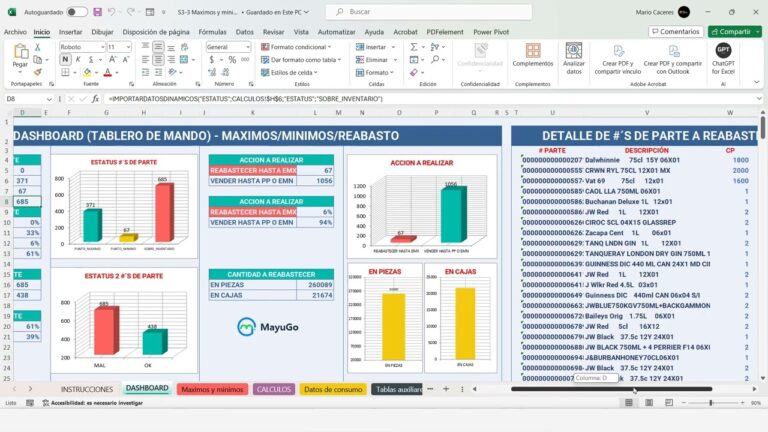The image size is (768, 432).
Task: Expand Dar formato como tabla menu
Action: tap(301, 60)
